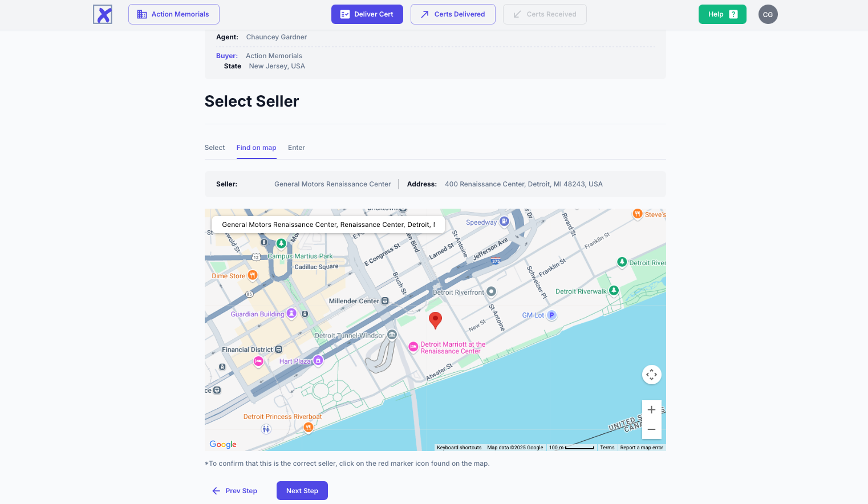Click the GM Lot parking icon
The width and height of the screenshot is (868, 504).
click(551, 315)
